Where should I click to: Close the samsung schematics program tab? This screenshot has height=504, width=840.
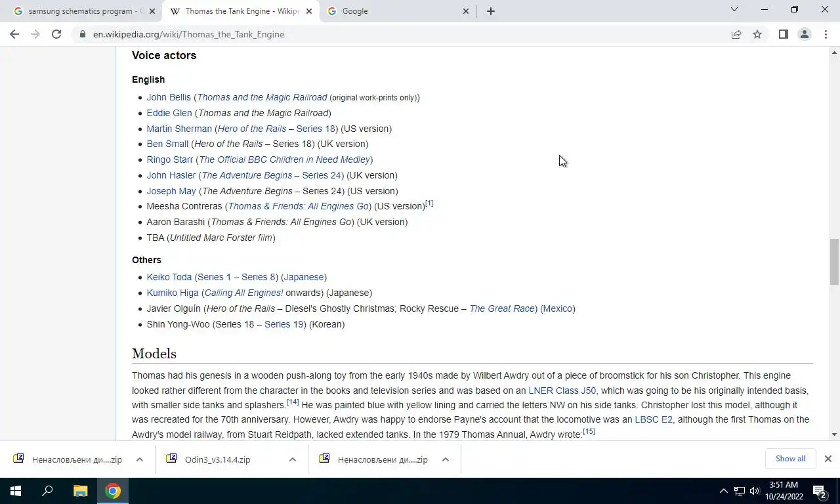click(x=152, y=11)
